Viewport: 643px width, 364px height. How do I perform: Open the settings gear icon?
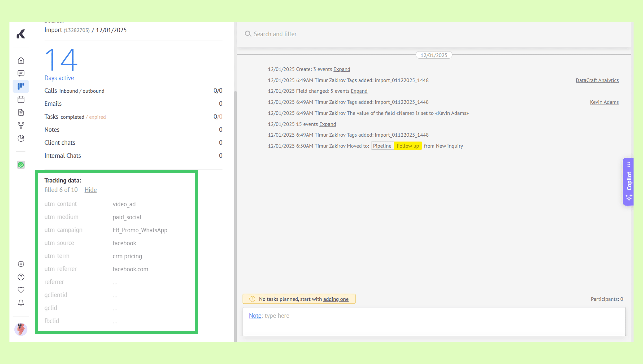coord(21,264)
